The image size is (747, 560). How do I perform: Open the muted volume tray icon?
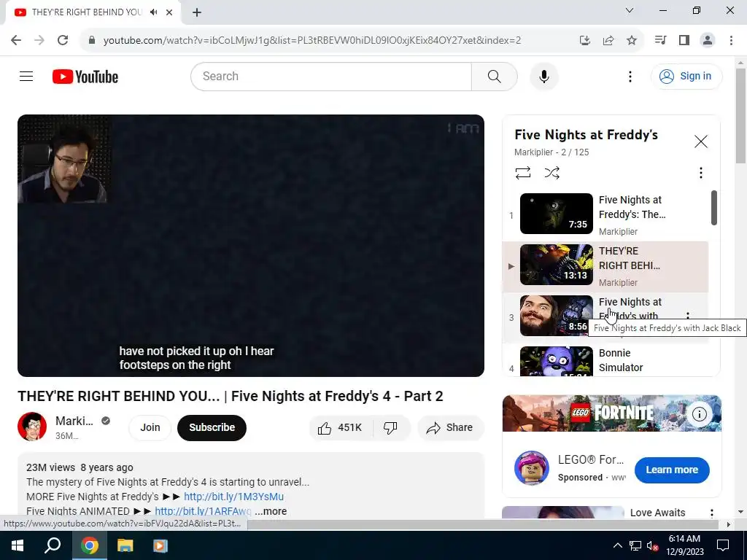pos(651,545)
